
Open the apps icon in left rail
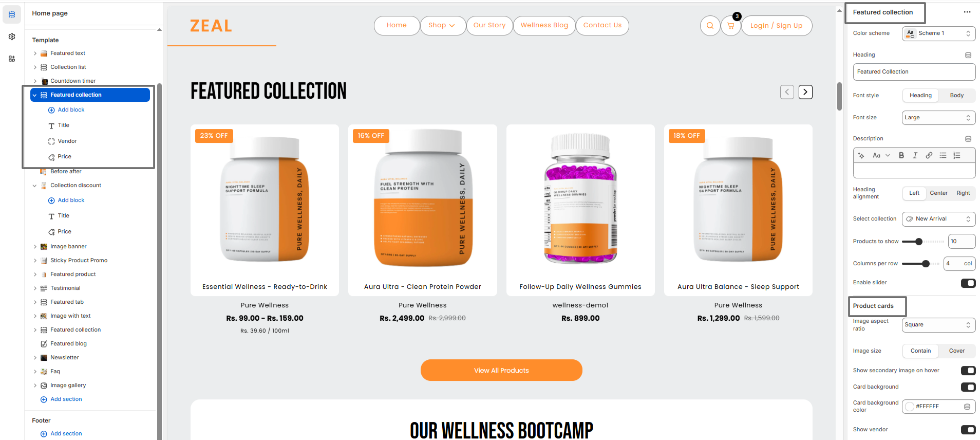[x=12, y=59]
